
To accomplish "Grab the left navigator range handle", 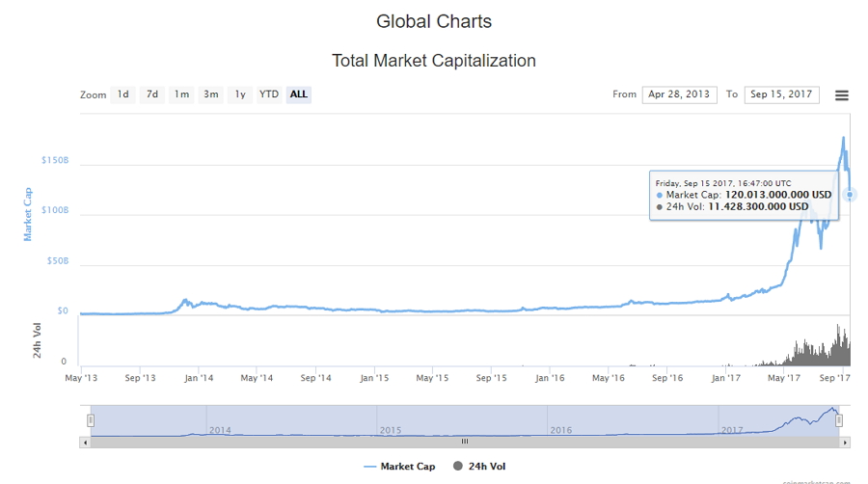I will (91, 421).
